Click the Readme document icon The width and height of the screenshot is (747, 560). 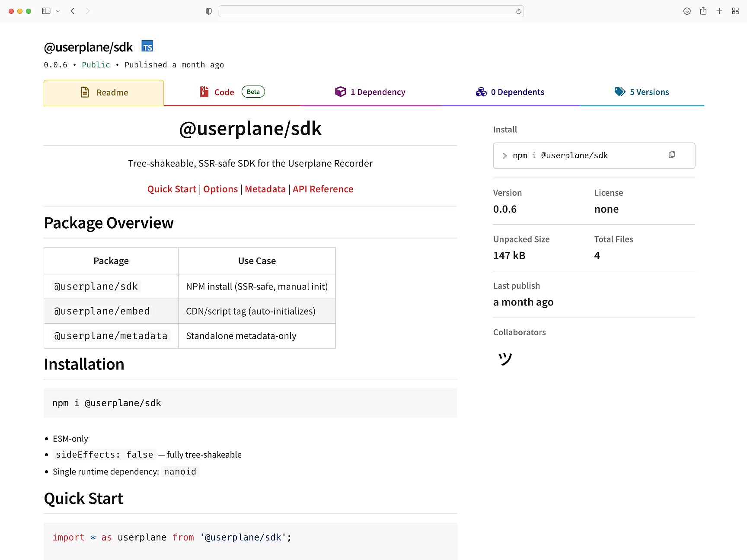point(84,92)
